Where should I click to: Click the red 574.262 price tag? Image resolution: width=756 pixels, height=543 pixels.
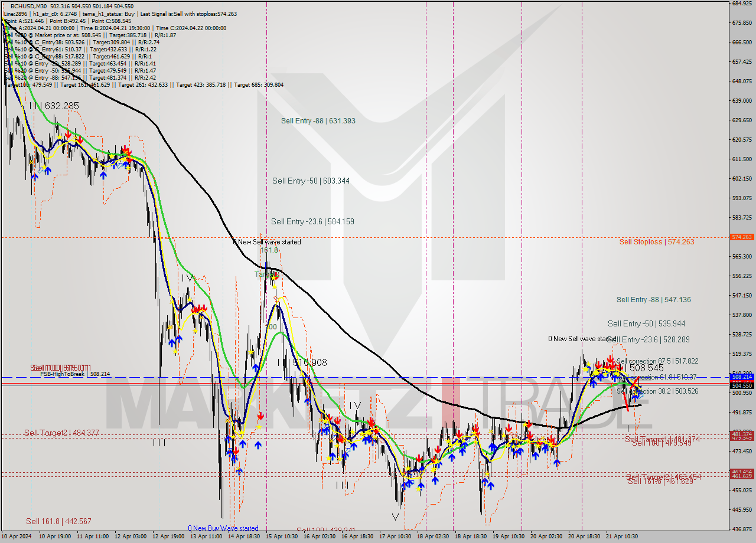tap(742, 237)
